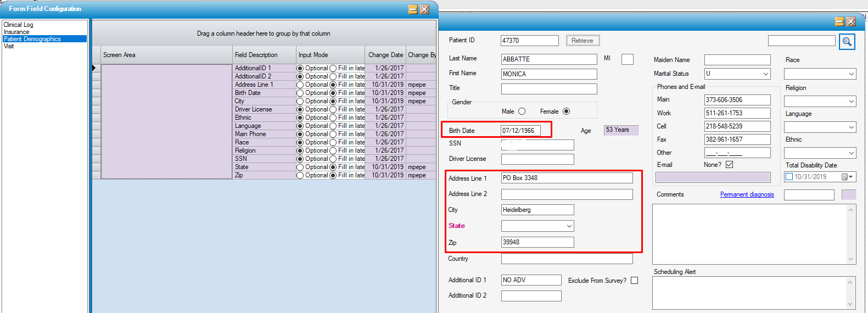The width and height of the screenshot is (868, 313).
Task: Click the magnifying glass search icon
Action: click(847, 41)
